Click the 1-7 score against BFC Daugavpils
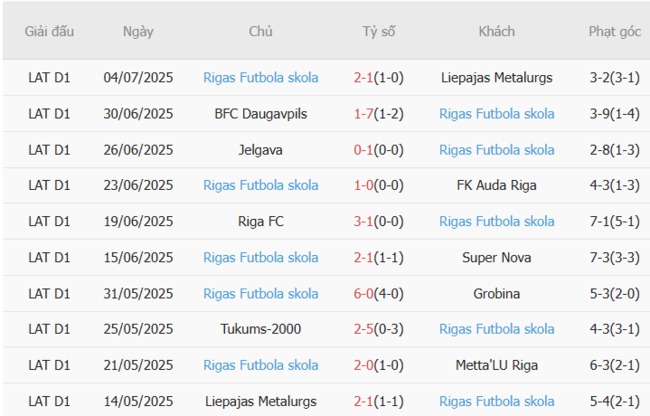650x416 pixels. coord(364,113)
